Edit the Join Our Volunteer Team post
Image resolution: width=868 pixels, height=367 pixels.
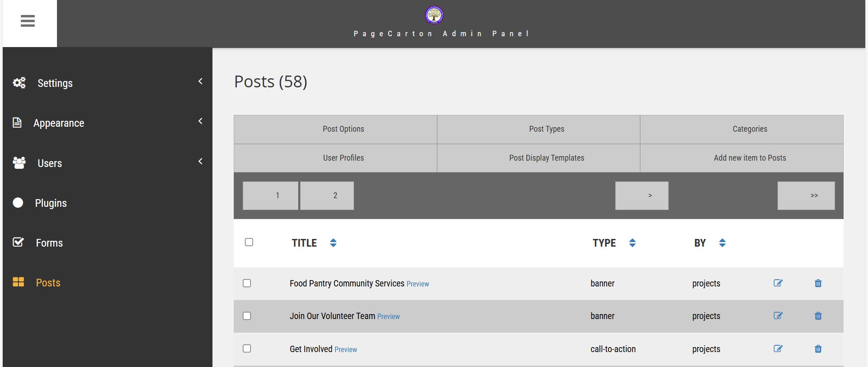778,316
